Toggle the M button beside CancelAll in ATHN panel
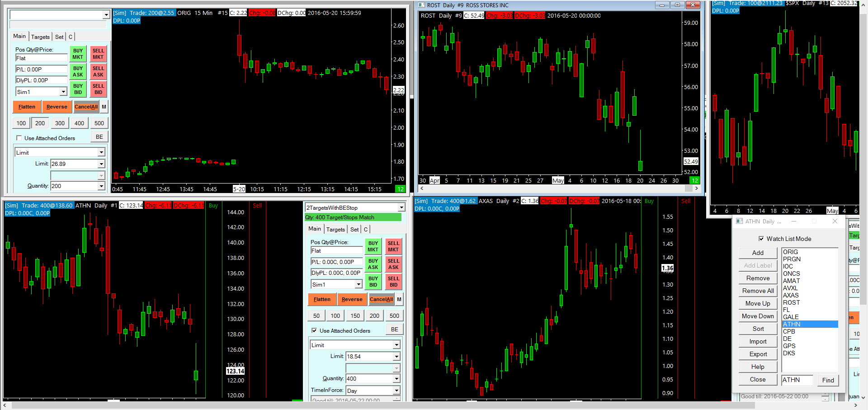The image size is (868, 410). tap(399, 299)
